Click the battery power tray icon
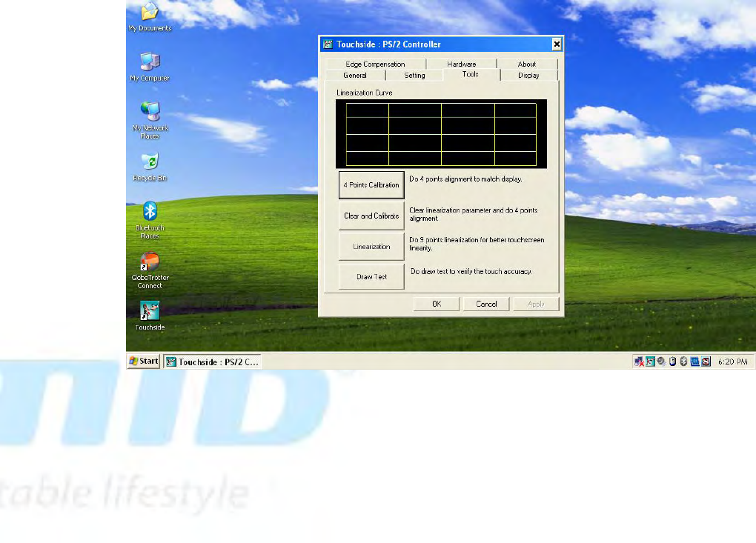The width and height of the screenshot is (756, 543). click(672, 362)
